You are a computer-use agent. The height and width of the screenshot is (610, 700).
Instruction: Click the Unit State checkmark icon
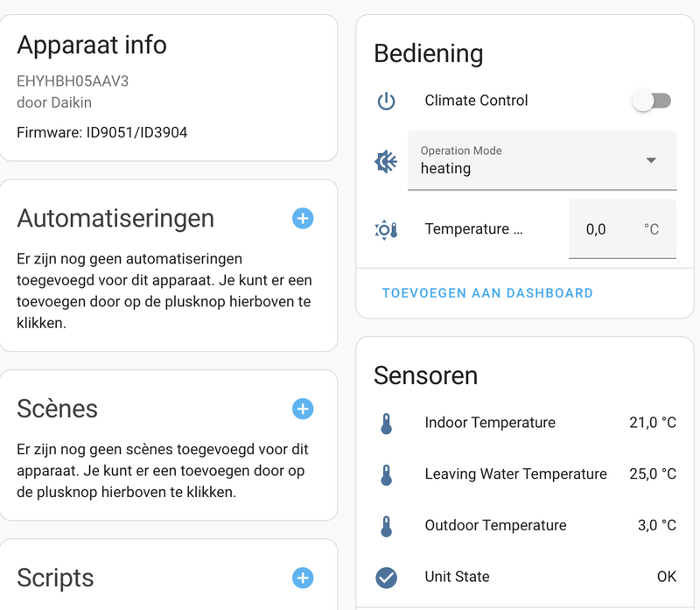pyautogui.click(x=386, y=578)
